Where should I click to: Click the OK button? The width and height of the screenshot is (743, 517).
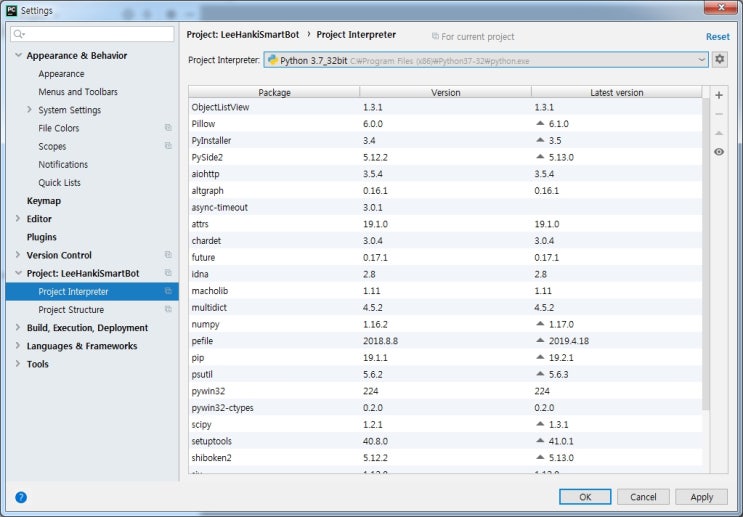coord(585,497)
